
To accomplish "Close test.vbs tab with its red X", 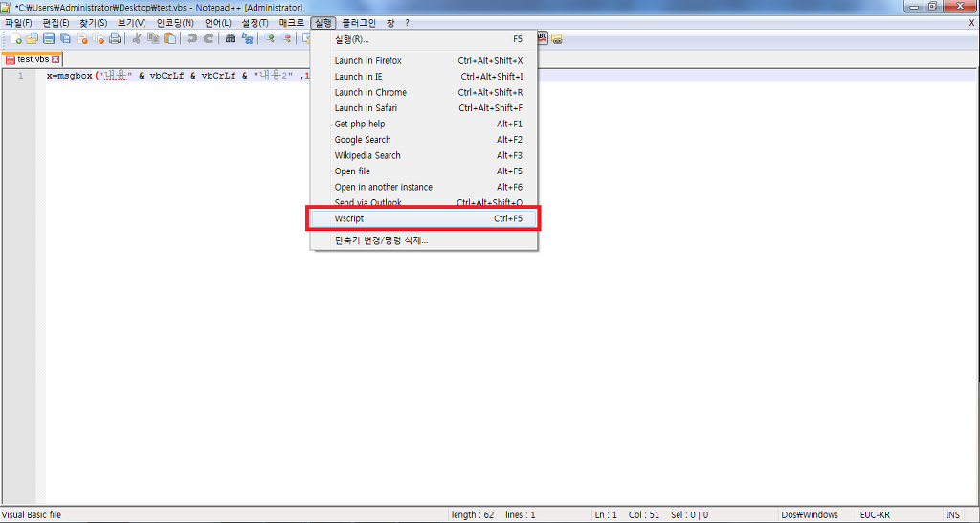I will pyautogui.click(x=55, y=59).
